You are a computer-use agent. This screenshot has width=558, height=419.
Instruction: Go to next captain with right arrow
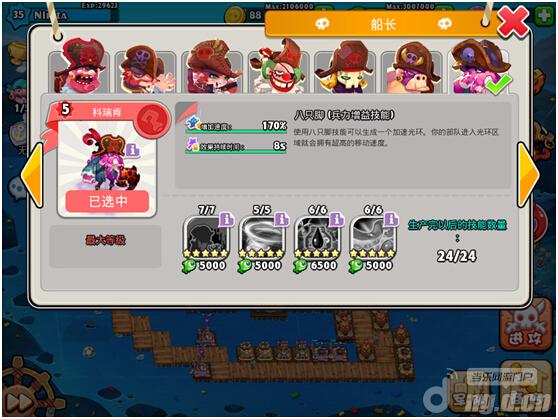pos(528,174)
